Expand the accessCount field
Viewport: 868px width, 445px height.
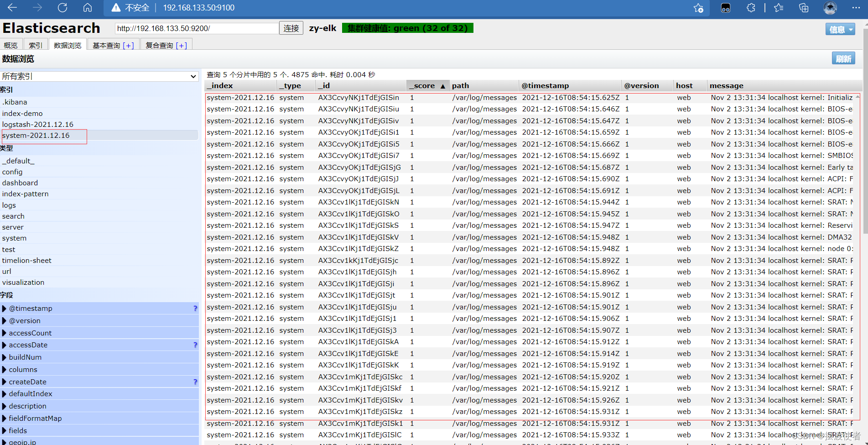click(5, 333)
